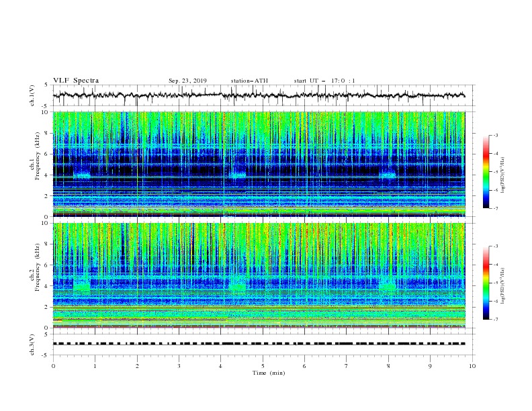Click time axis tick label "10"
532x411 pixels.
(x=472, y=366)
